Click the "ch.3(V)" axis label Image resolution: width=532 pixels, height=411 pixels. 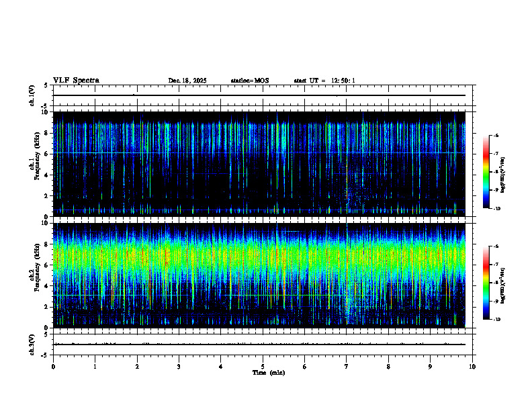32,345
